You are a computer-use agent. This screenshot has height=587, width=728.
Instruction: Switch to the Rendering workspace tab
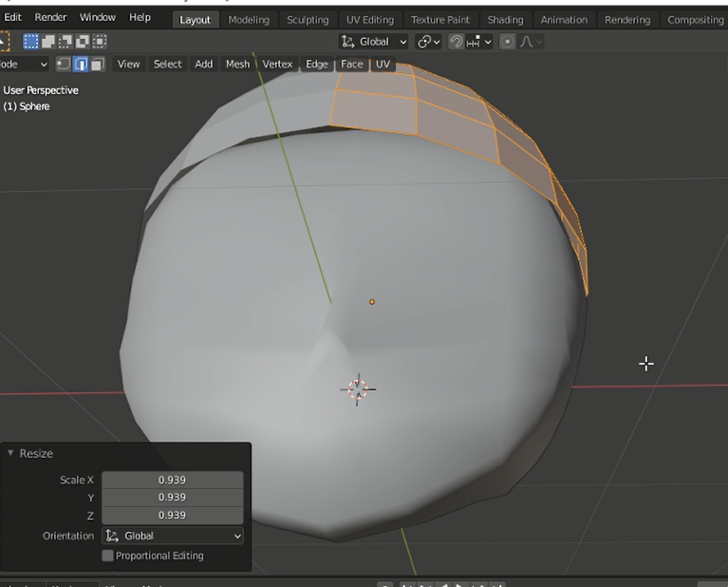pos(627,20)
